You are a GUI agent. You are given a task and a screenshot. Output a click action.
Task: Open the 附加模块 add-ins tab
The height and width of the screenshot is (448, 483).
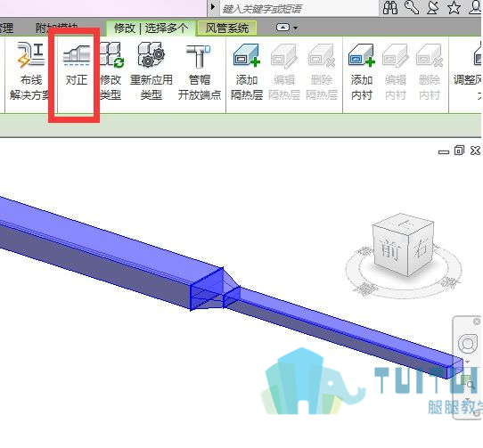tap(57, 28)
